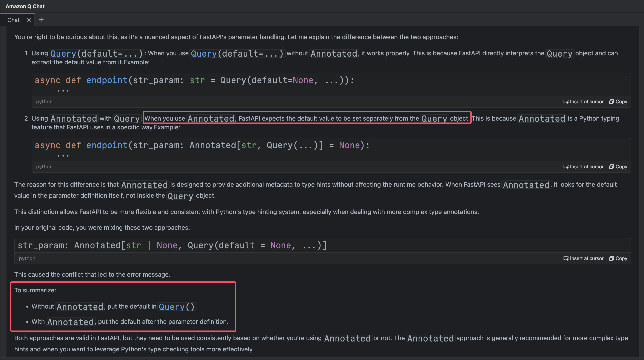Click python label under second code block
The image size is (644, 360).
click(44, 166)
